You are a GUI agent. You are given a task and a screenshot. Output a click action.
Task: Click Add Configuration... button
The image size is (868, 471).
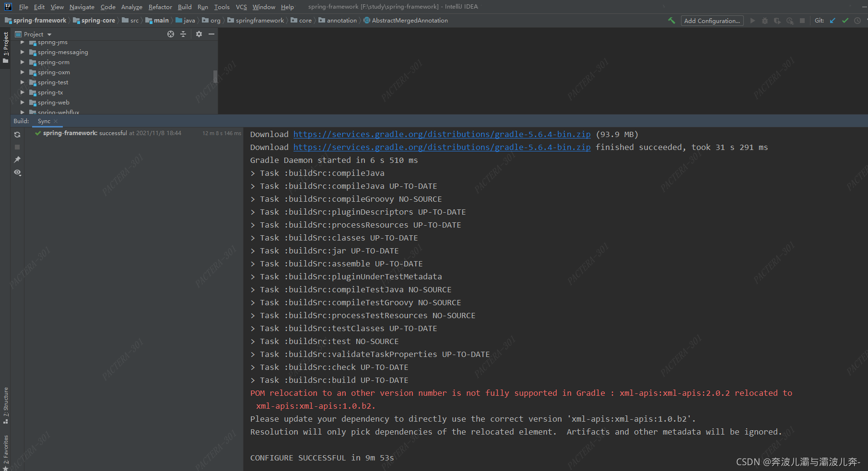point(712,21)
